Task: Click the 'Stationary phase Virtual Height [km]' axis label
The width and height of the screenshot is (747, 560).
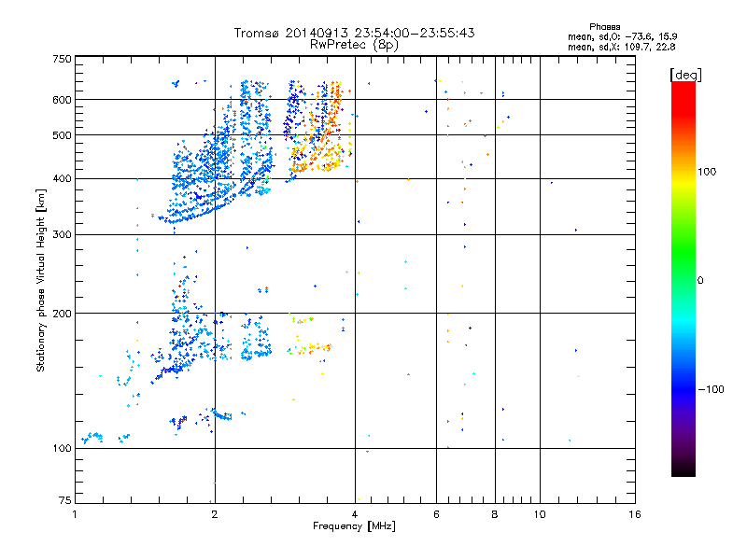Action: pos(41,280)
